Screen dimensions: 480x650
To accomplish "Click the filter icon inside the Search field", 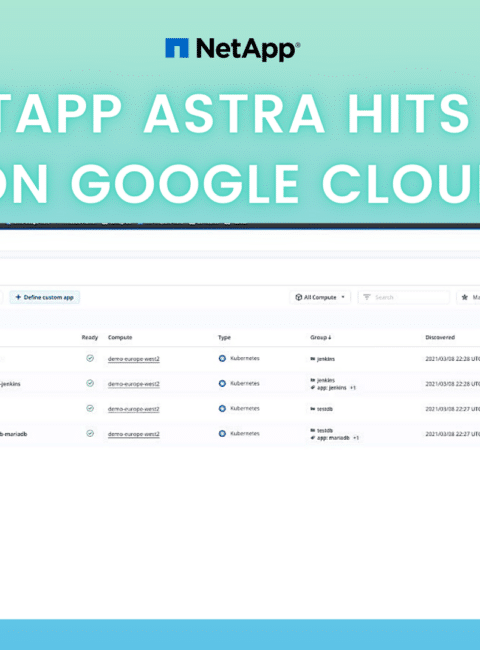I will (x=367, y=297).
